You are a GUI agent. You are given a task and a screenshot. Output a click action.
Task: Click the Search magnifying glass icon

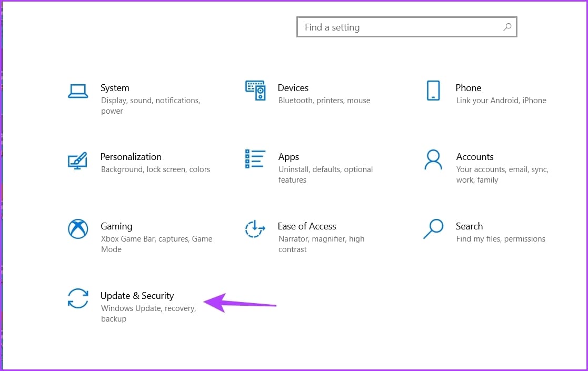click(x=433, y=229)
